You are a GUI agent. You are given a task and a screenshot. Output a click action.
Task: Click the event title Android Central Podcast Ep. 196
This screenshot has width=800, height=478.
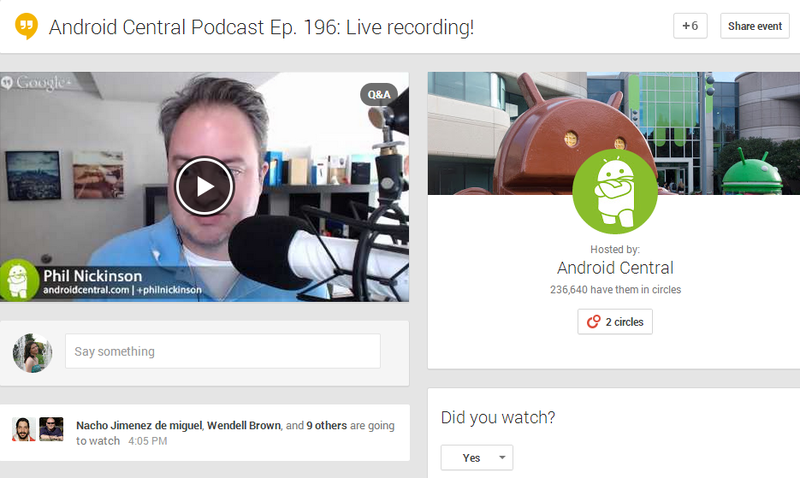click(x=261, y=27)
